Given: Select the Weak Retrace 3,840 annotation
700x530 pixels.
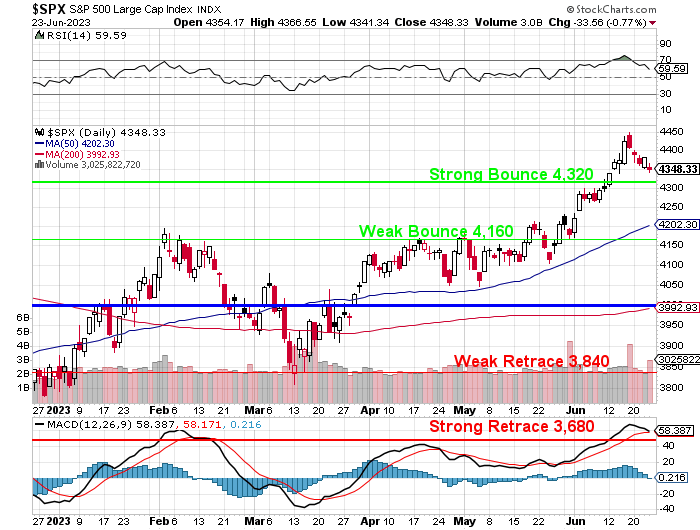Looking at the screenshot, I should tap(531, 361).
